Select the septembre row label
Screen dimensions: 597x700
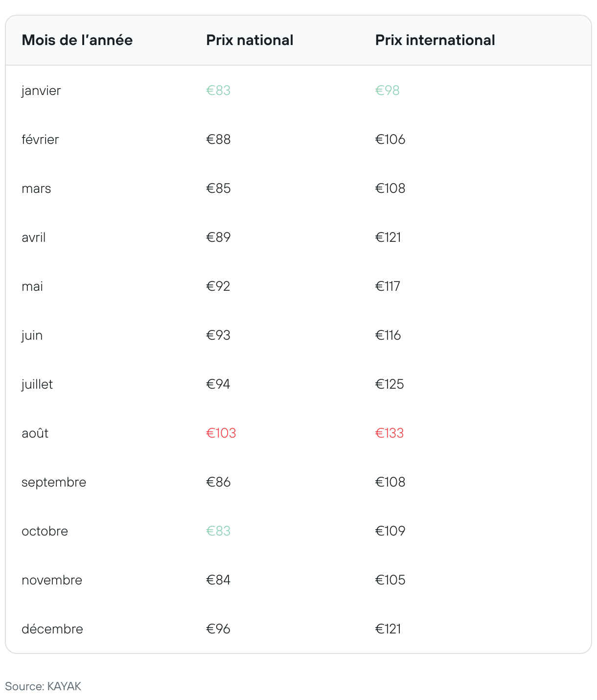[x=54, y=483]
